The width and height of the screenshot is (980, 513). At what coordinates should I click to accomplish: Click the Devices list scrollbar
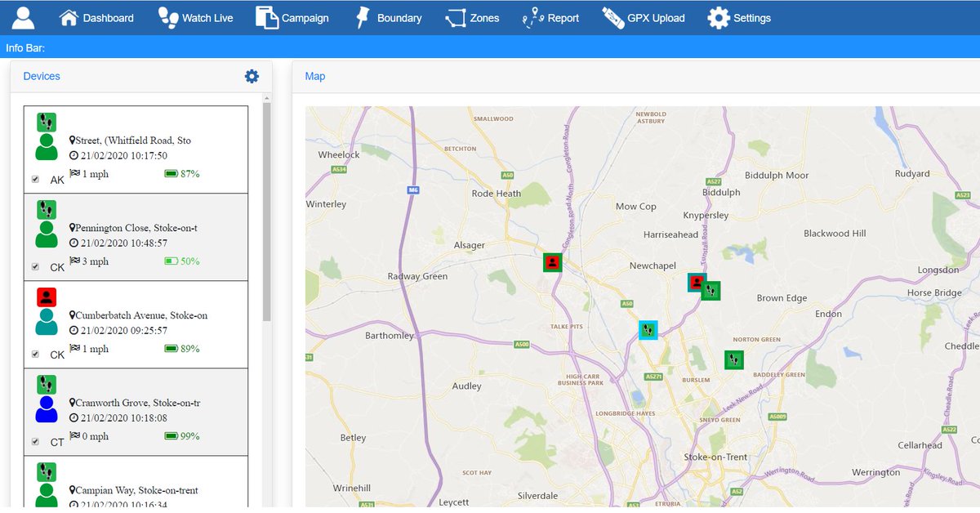(266, 212)
